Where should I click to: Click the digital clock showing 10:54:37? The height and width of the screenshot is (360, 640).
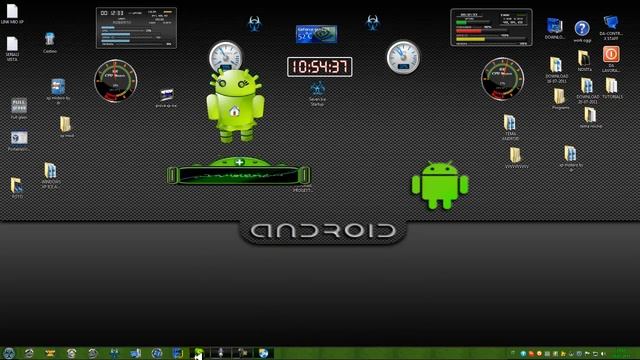coord(320,67)
